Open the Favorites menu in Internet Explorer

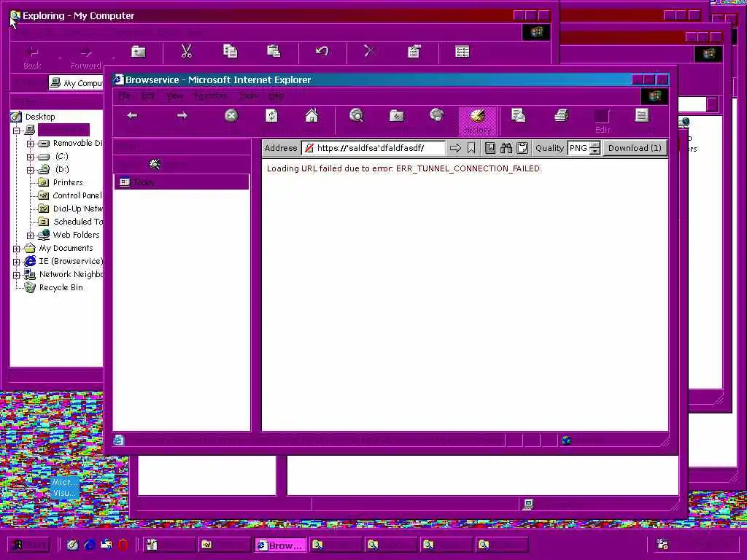tap(210, 96)
